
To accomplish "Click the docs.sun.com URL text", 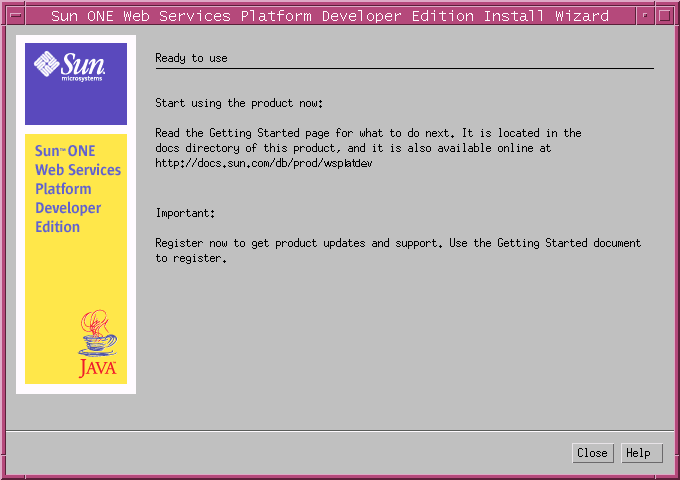I will pos(264,163).
